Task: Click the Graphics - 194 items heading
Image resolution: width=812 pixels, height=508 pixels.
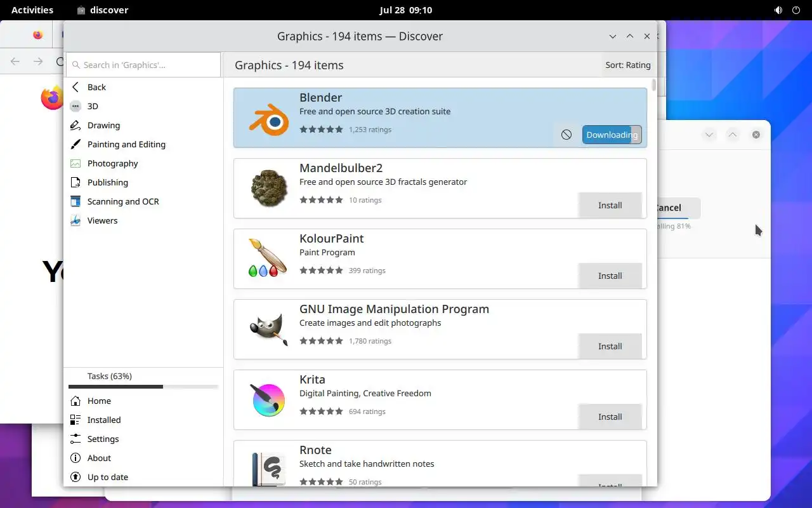Action: tap(289, 65)
